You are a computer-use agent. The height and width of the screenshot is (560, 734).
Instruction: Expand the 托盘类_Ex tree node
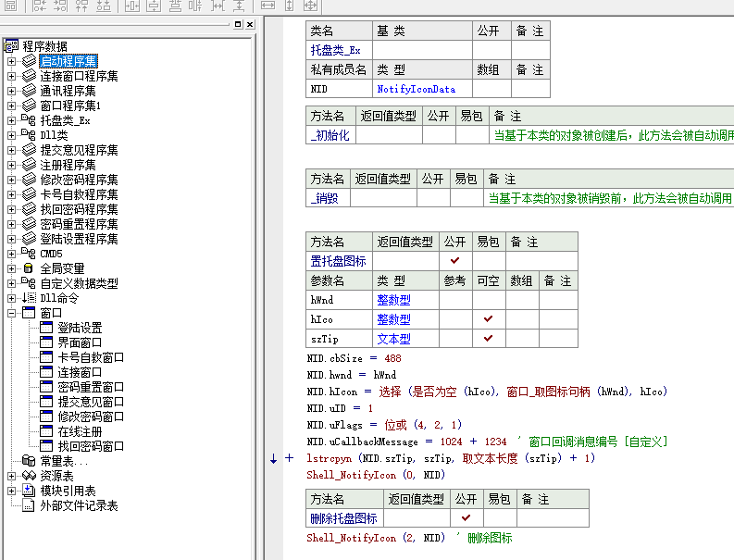pos(12,121)
